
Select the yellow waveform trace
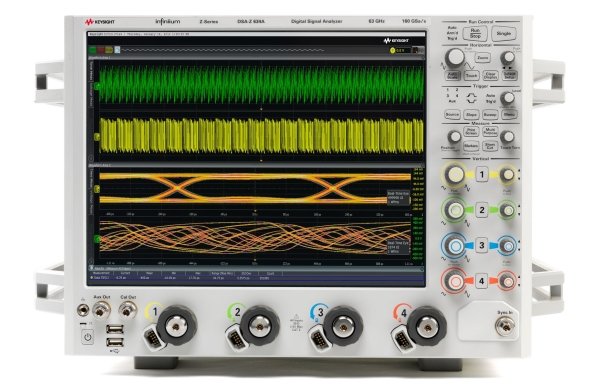click(261, 136)
